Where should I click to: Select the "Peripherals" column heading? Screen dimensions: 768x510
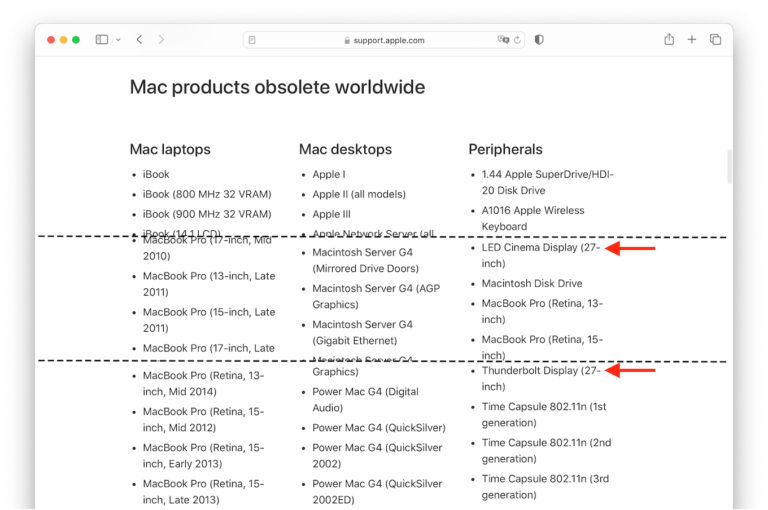(x=505, y=149)
